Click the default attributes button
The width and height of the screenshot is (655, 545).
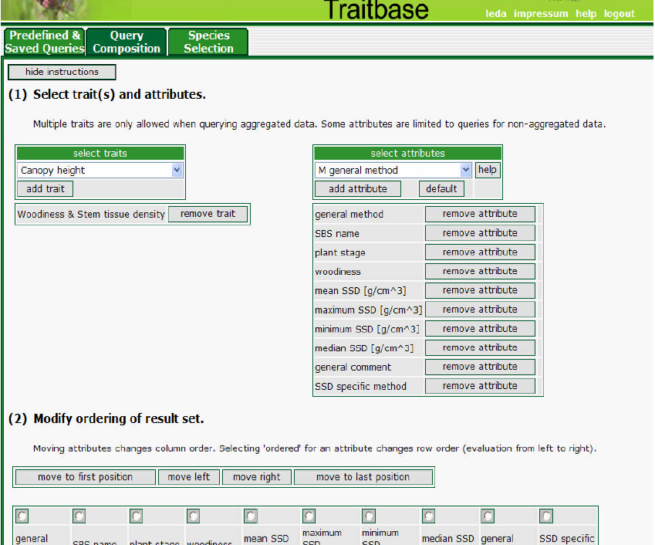pyautogui.click(x=441, y=189)
